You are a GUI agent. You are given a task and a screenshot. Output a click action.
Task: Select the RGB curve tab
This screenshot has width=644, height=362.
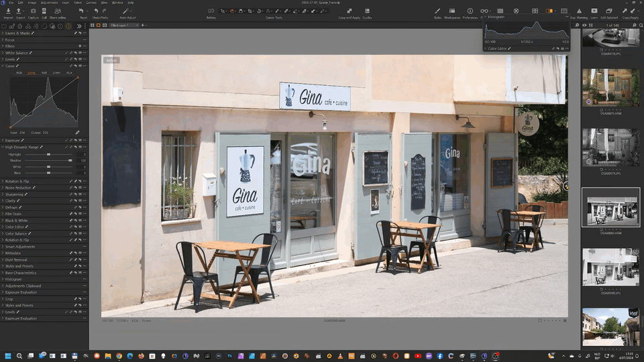click(x=19, y=72)
